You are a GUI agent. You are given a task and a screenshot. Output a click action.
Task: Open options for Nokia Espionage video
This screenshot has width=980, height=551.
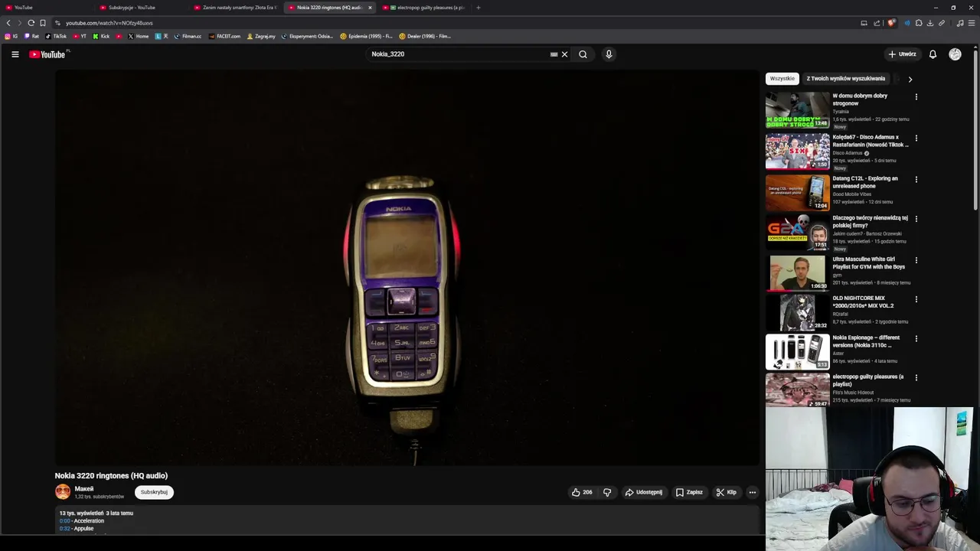916,339
